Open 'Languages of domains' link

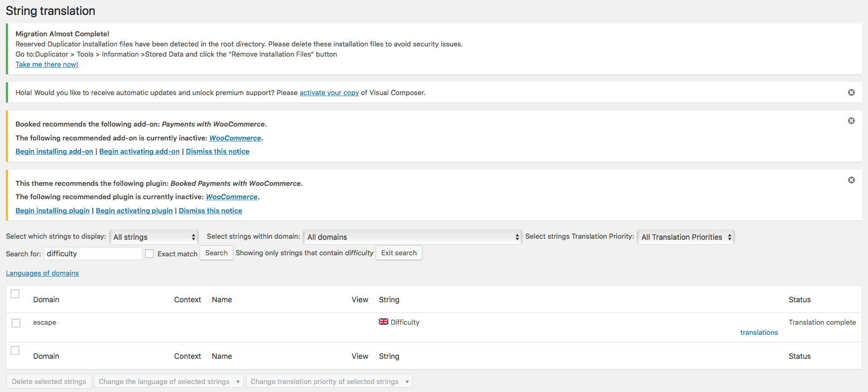click(x=42, y=273)
